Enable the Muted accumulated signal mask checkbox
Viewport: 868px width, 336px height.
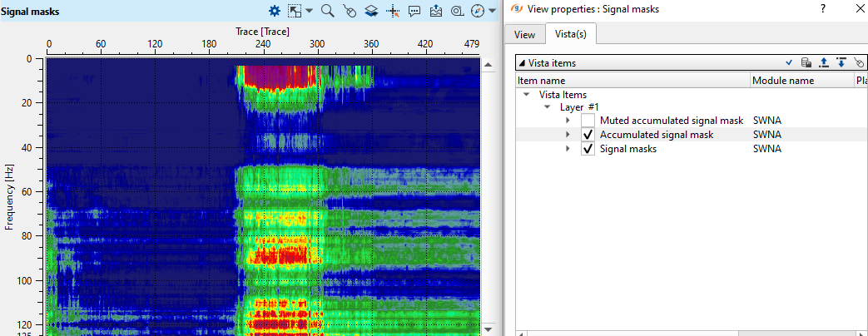click(588, 121)
